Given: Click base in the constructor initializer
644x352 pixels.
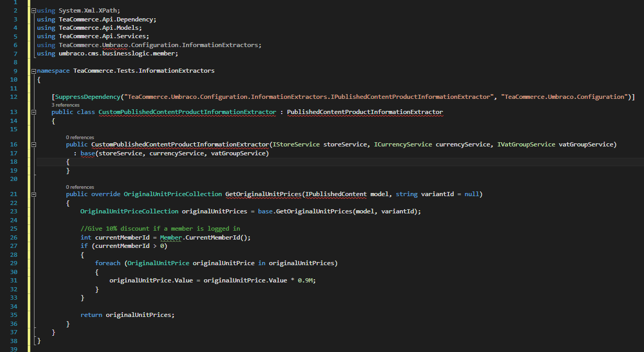Looking at the screenshot, I should pyautogui.click(x=87, y=153).
